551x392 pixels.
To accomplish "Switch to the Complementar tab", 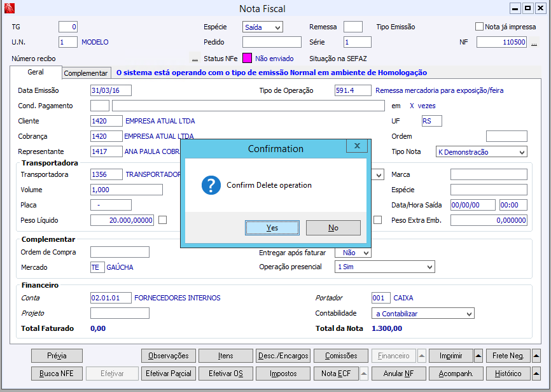I will 86,73.
